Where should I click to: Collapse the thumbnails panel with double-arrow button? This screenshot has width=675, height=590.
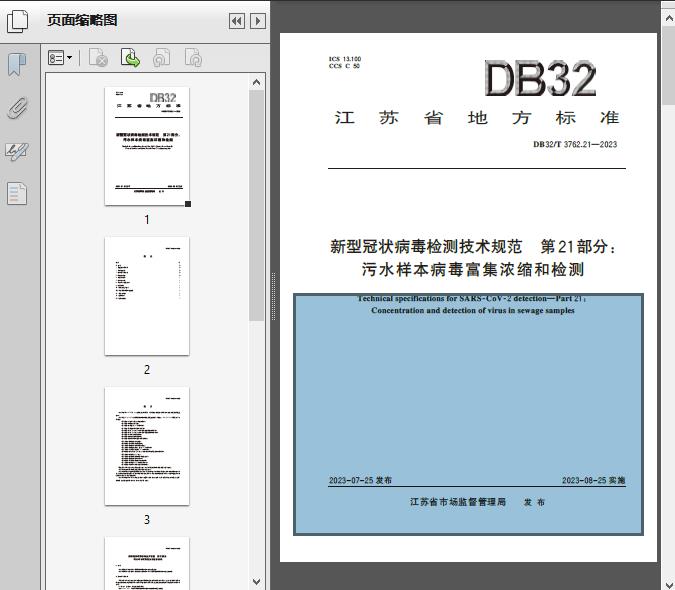pyautogui.click(x=237, y=21)
